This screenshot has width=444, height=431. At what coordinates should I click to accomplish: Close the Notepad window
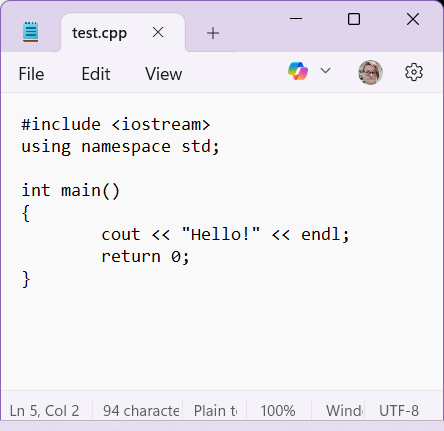[x=413, y=19]
